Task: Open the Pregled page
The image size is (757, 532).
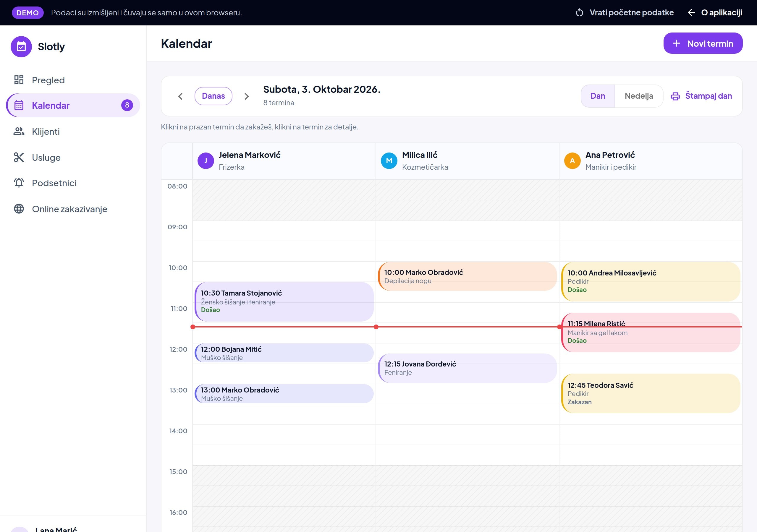Action: pos(73,80)
